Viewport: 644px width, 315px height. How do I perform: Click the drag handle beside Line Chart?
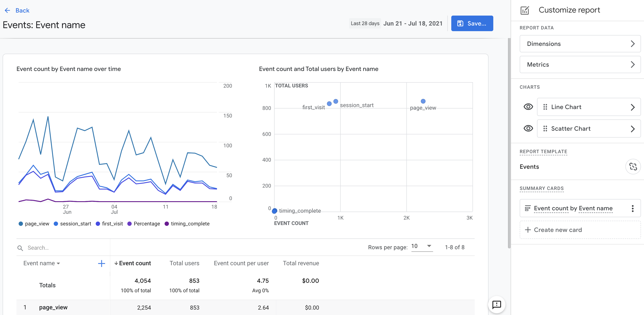point(545,107)
